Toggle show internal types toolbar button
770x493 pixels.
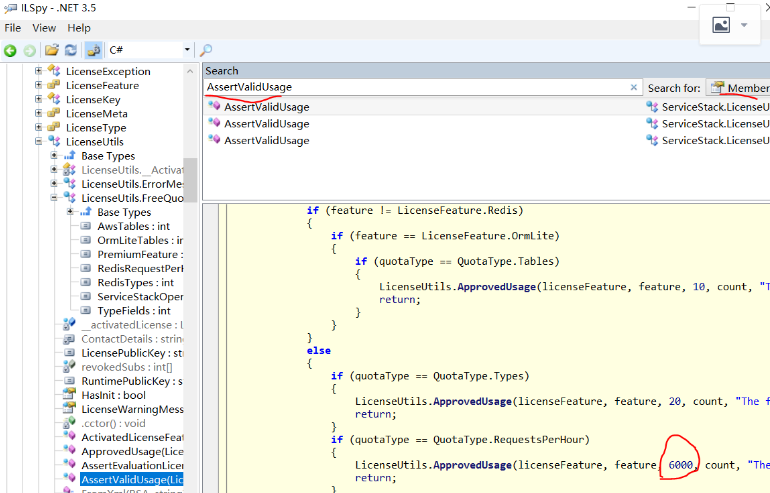point(93,50)
